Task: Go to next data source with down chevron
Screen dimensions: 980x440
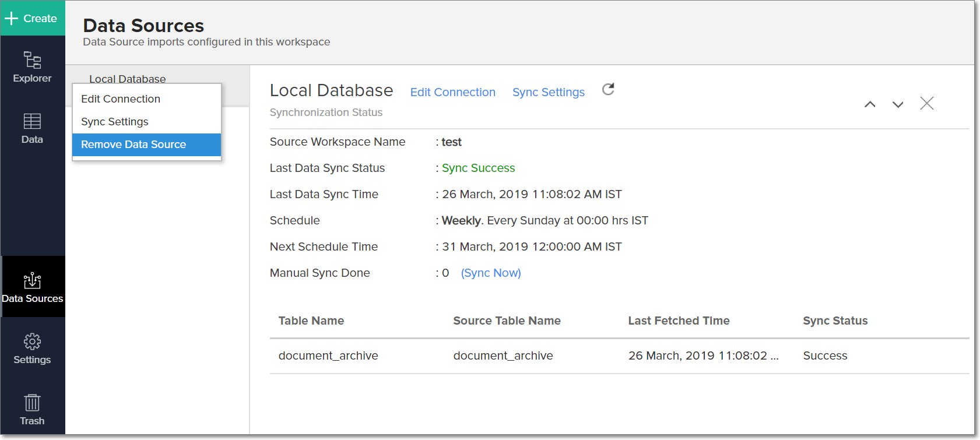Action: [898, 104]
